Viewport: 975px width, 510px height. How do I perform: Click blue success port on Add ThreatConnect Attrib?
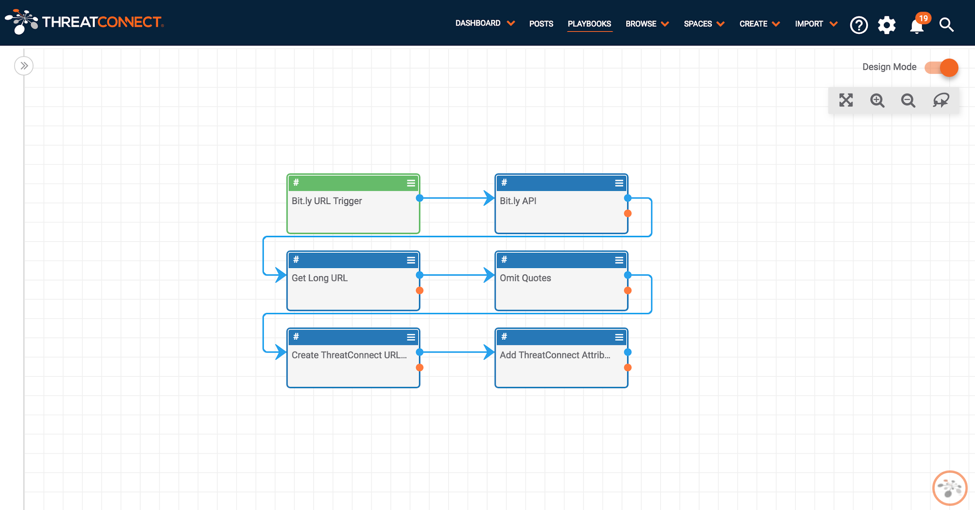(628, 352)
